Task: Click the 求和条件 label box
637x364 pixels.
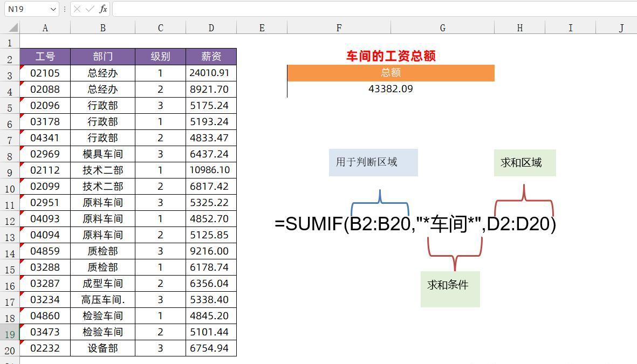Action: click(x=450, y=289)
